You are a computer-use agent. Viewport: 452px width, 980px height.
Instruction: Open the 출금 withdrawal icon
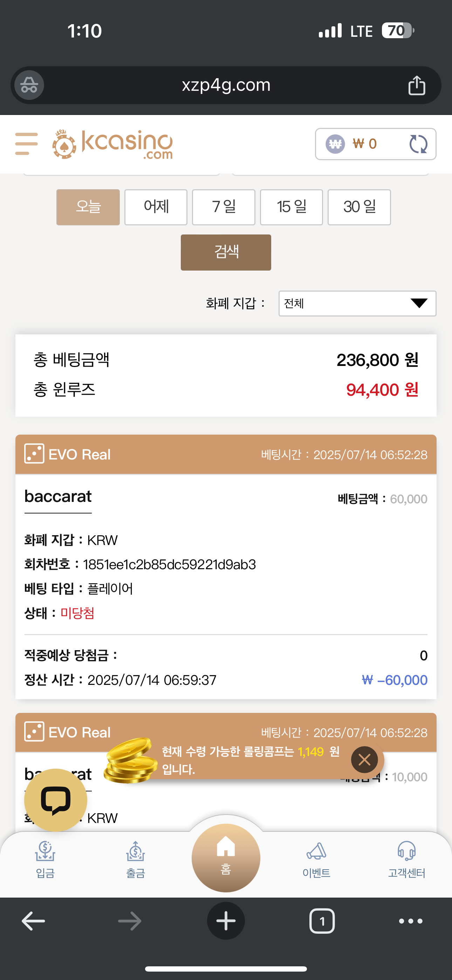click(x=136, y=859)
